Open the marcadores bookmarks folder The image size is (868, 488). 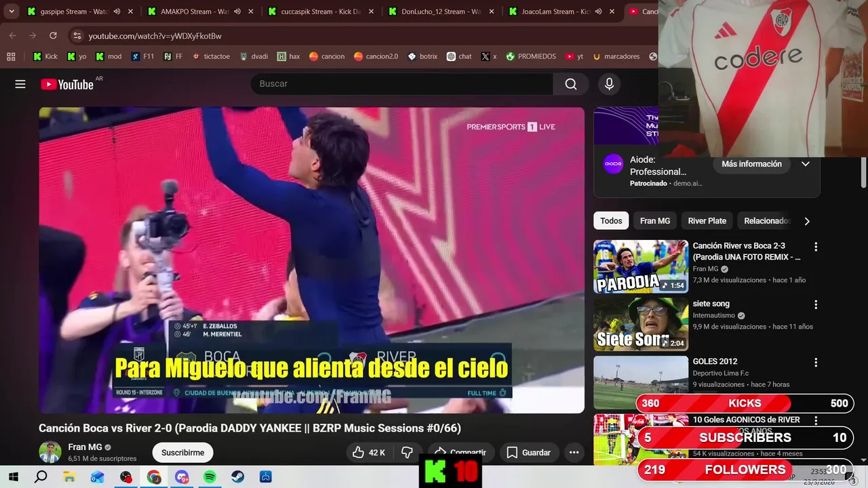(616, 56)
